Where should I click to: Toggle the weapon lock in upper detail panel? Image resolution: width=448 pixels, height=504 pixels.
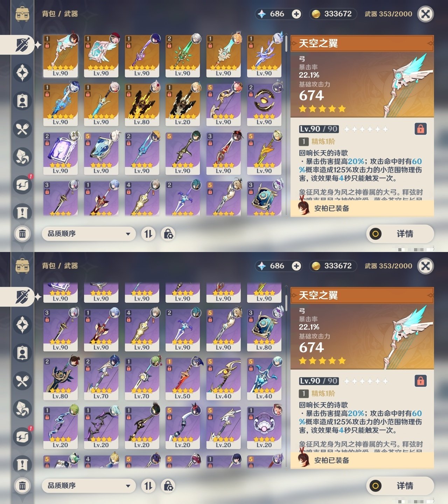(420, 129)
